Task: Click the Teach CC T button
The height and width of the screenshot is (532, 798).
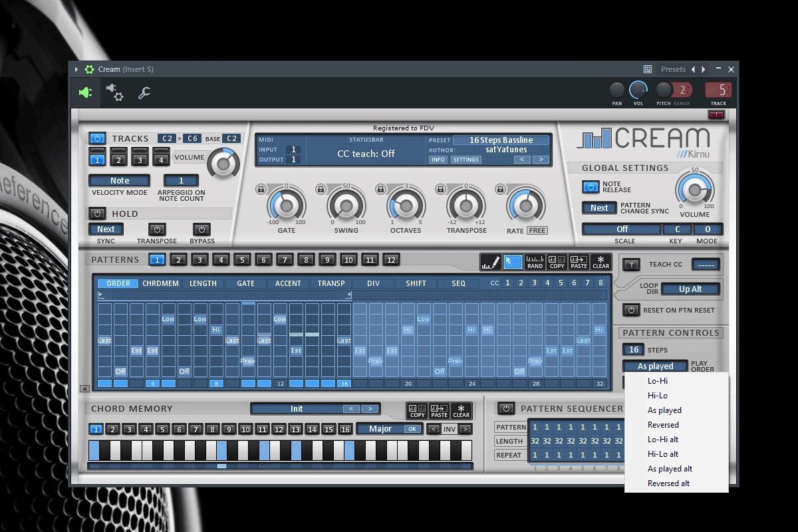Action: (x=632, y=265)
